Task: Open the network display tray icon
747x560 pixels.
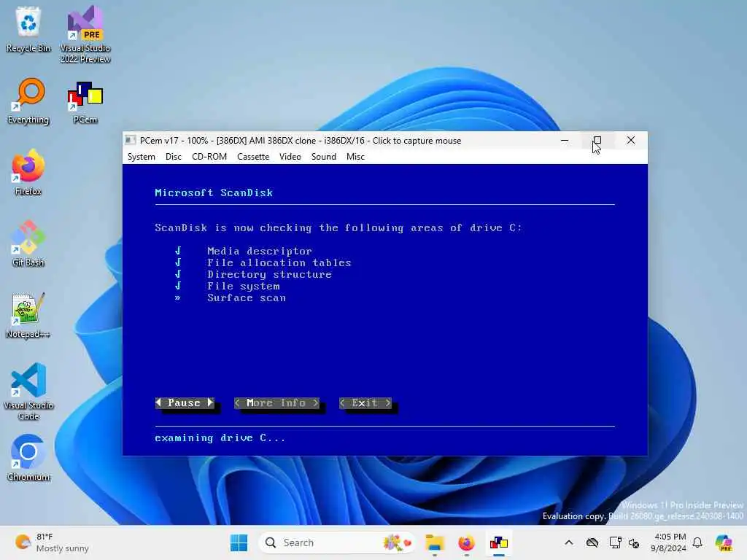Action: click(615, 542)
